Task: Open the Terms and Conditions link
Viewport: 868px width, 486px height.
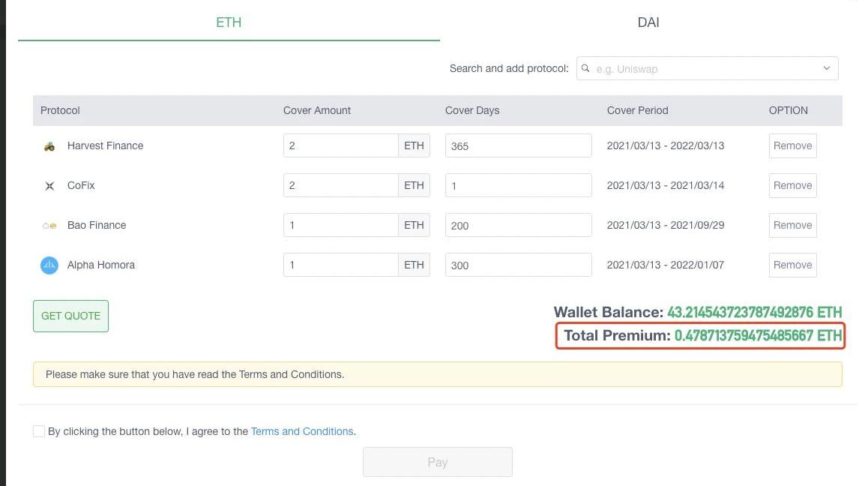Action: click(302, 431)
